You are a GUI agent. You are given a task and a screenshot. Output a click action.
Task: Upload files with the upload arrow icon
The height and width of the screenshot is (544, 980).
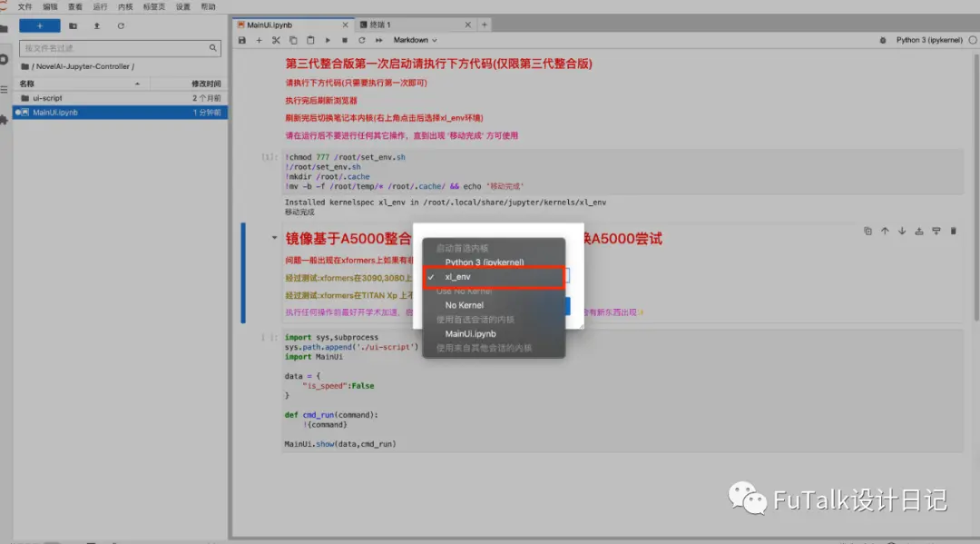97,25
